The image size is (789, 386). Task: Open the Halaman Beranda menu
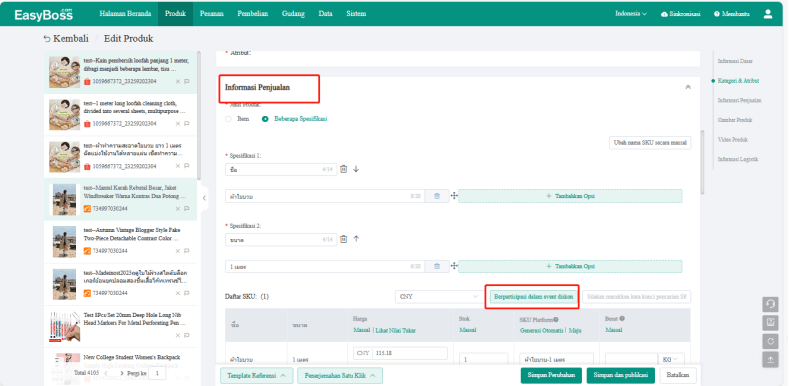[x=125, y=14]
